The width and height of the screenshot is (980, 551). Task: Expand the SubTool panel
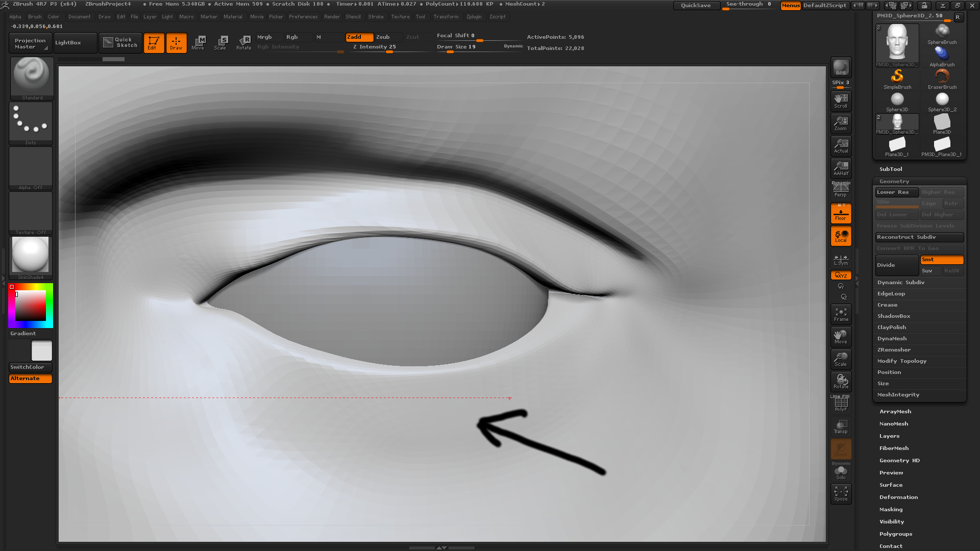[x=891, y=169]
